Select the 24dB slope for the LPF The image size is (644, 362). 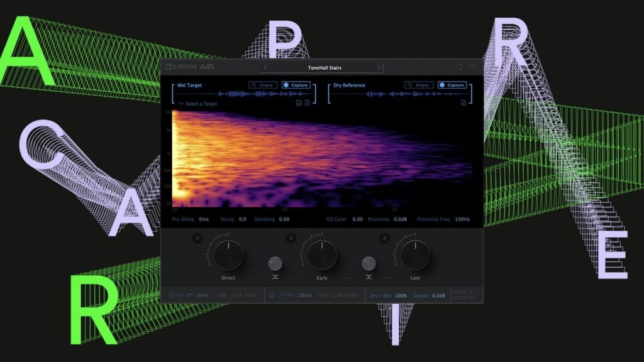351,295
